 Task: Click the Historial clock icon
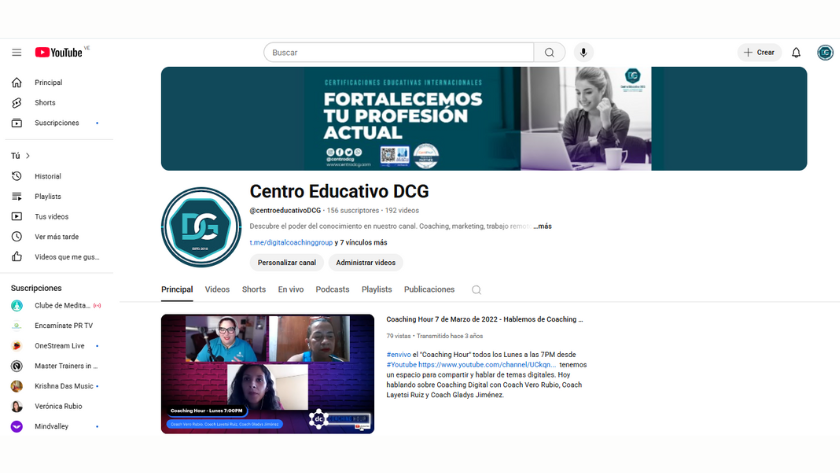tap(17, 176)
